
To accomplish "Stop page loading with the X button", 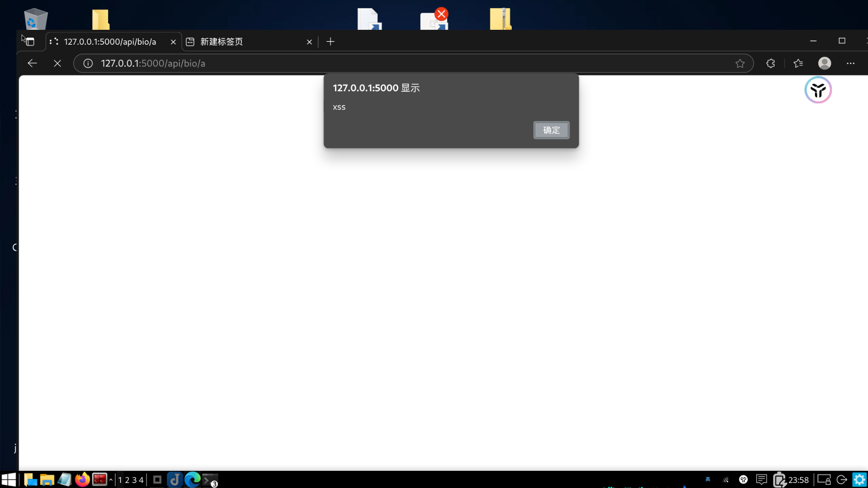I will click(x=57, y=63).
